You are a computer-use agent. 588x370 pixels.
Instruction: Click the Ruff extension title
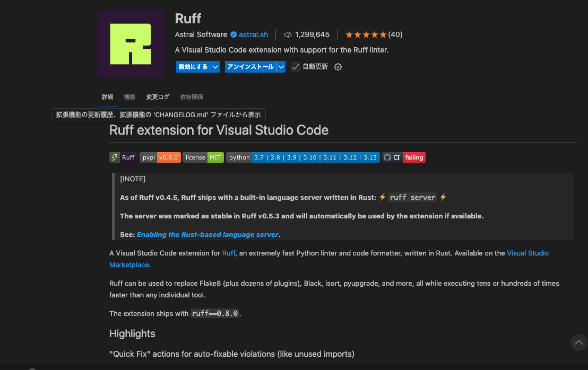click(188, 19)
